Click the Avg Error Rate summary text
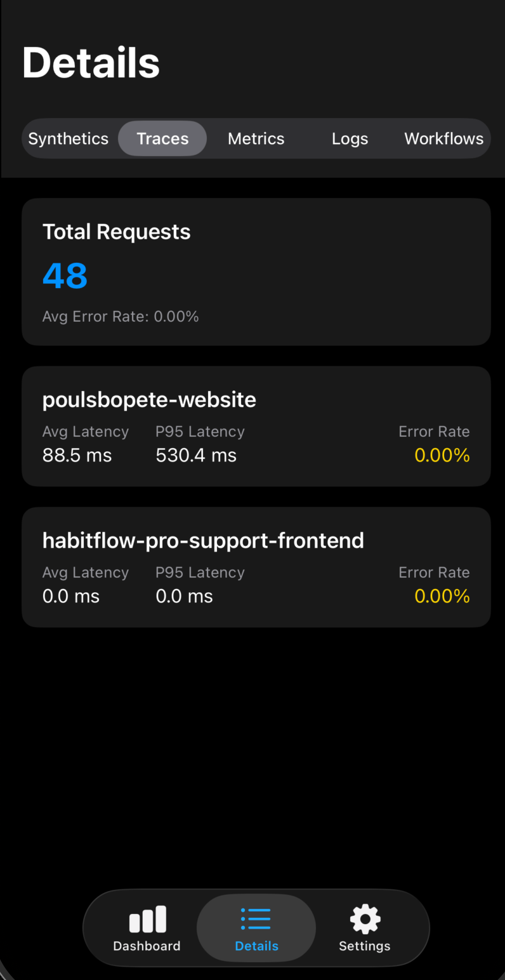 click(x=121, y=316)
